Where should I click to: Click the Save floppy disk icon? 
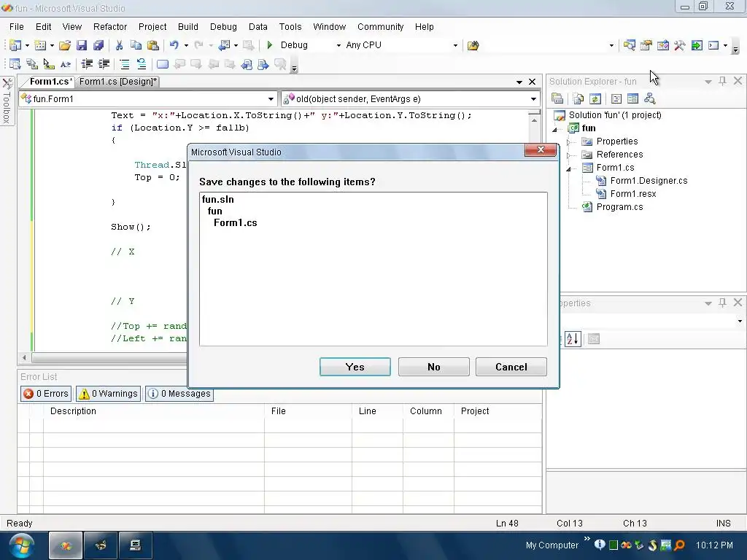click(82, 45)
